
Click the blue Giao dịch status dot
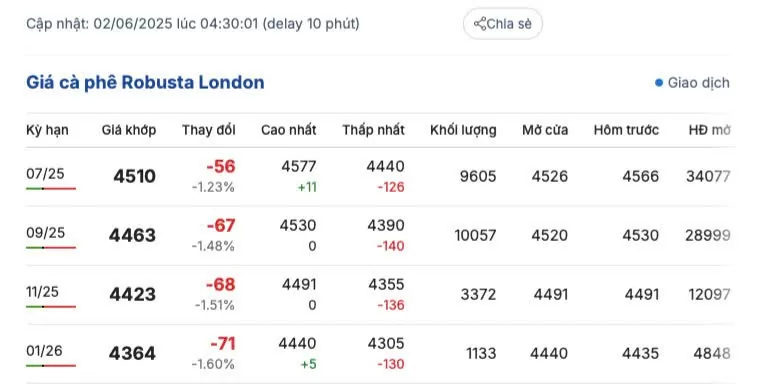(659, 83)
